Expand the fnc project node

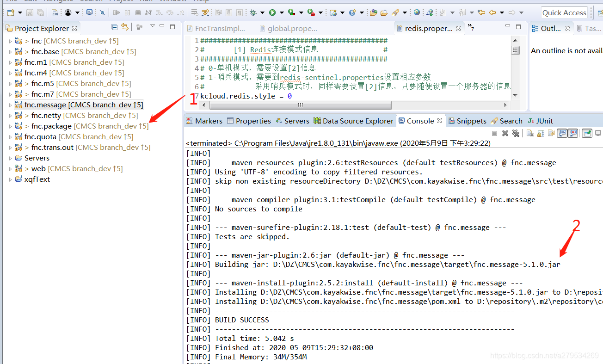coord(11,41)
